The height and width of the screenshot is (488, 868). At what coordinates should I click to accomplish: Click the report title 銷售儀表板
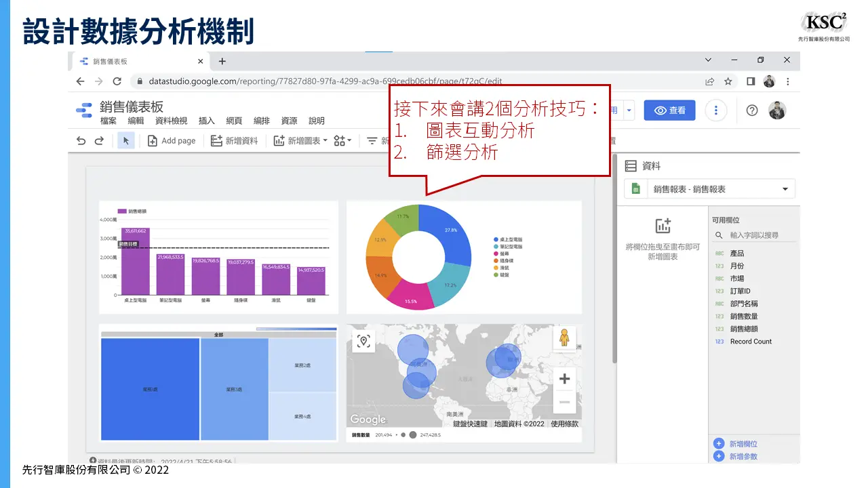click(x=132, y=106)
